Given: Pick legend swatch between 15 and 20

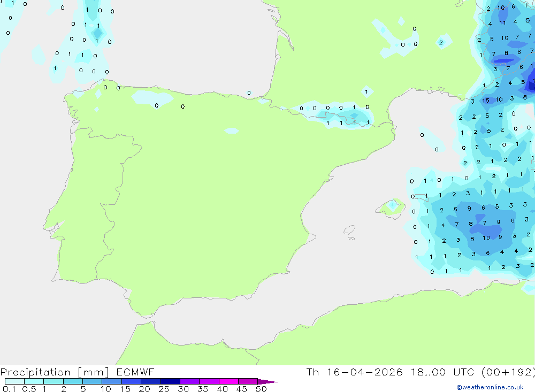Looking at the screenshot, I should tap(132, 381).
